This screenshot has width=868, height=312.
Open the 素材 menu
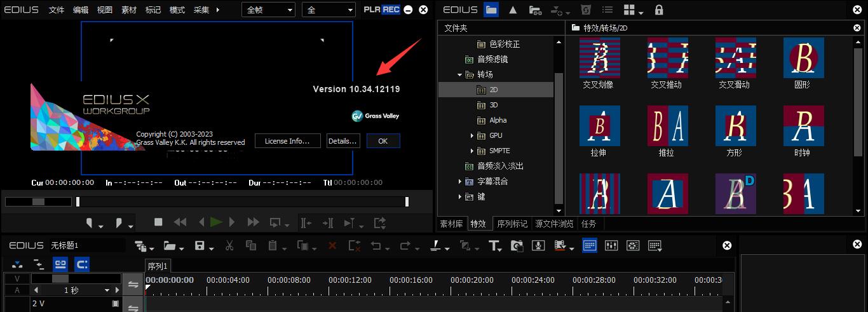pyautogui.click(x=129, y=10)
